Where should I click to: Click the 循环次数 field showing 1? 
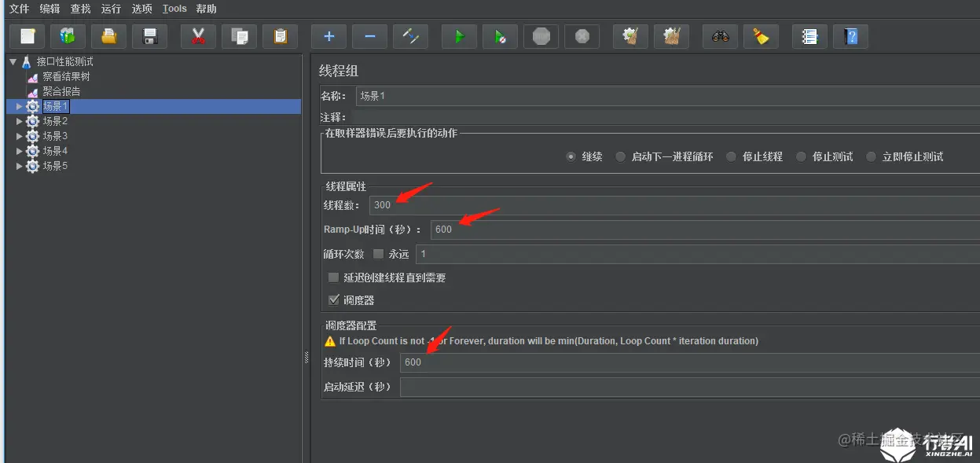click(698, 254)
